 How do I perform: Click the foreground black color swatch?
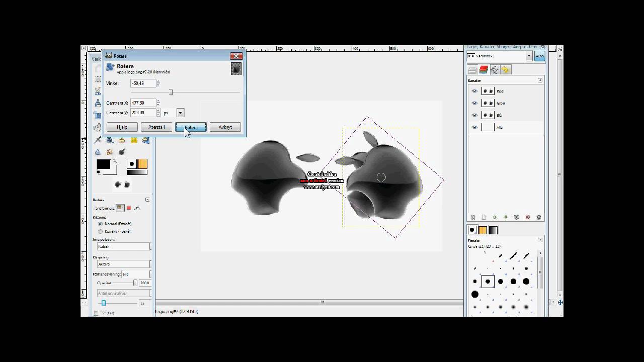coord(103,164)
